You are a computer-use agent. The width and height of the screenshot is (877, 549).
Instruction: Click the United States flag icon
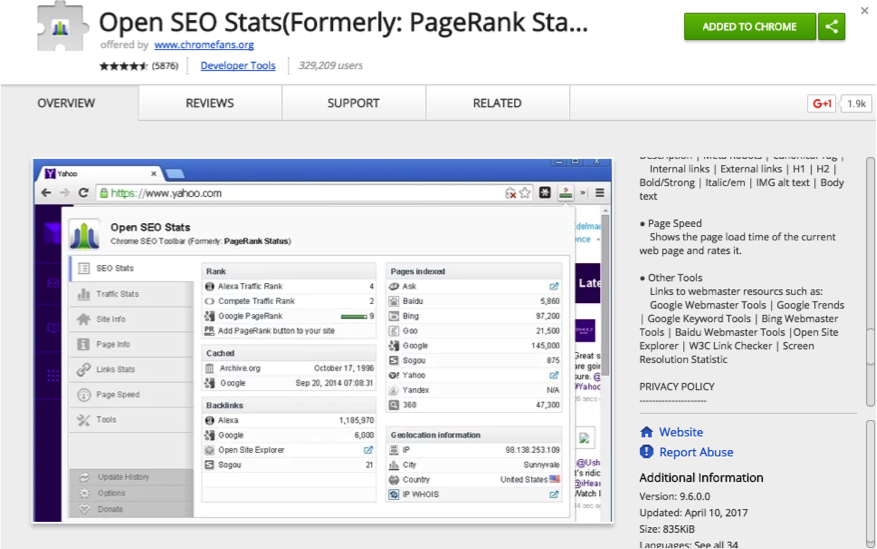pyautogui.click(x=554, y=479)
